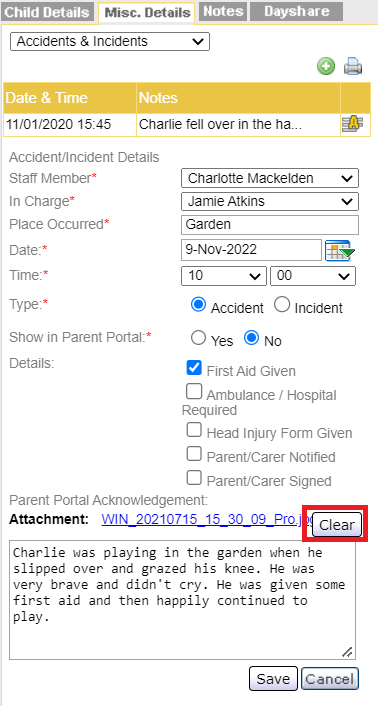Check Parent/Carer Notified box
The width and height of the screenshot is (378, 706).
click(x=194, y=454)
